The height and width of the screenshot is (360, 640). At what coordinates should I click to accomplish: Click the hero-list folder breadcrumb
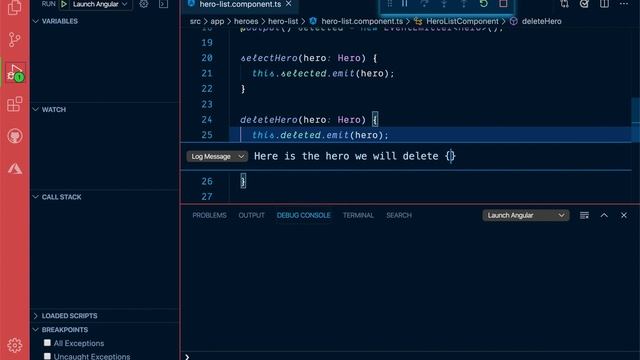pyautogui.click(x=283, y=21)
